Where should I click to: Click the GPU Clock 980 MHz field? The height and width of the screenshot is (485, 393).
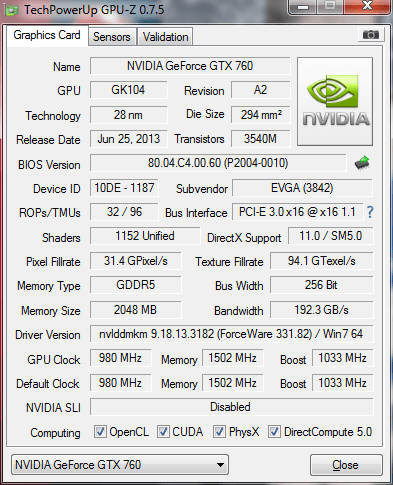click(120, 358)
